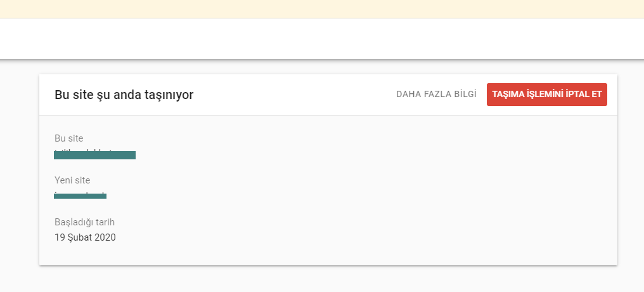Click the red TAŞIMA İŞLEMİNİ İPTAL ET button
This screenshot has height=292, width=644.
pyautogui.click(x=546, y=95)
